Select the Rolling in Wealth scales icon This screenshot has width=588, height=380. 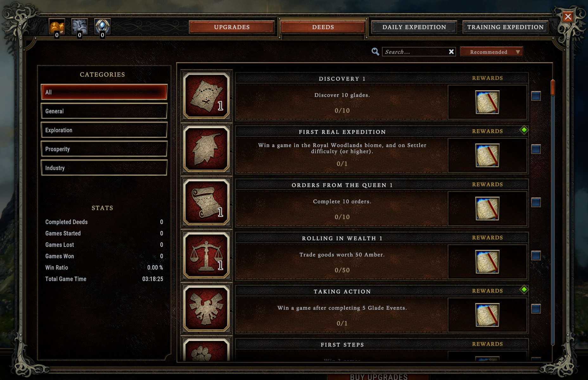[207, 256]
